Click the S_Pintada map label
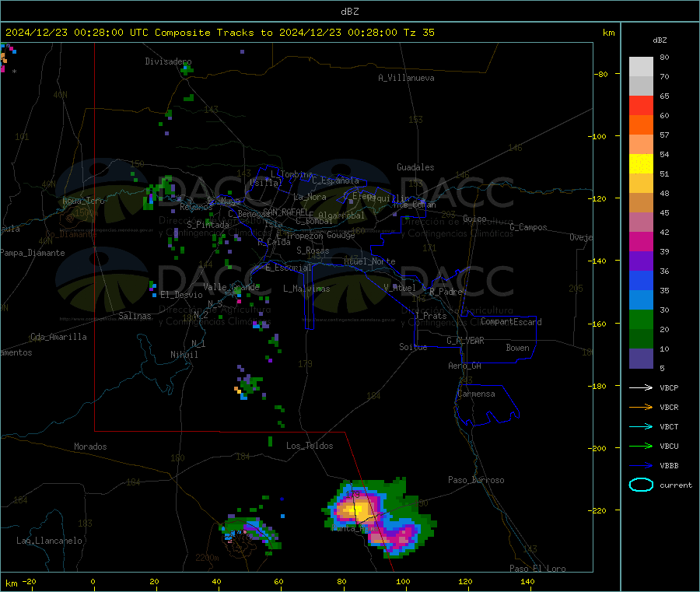 click(208, 225)
